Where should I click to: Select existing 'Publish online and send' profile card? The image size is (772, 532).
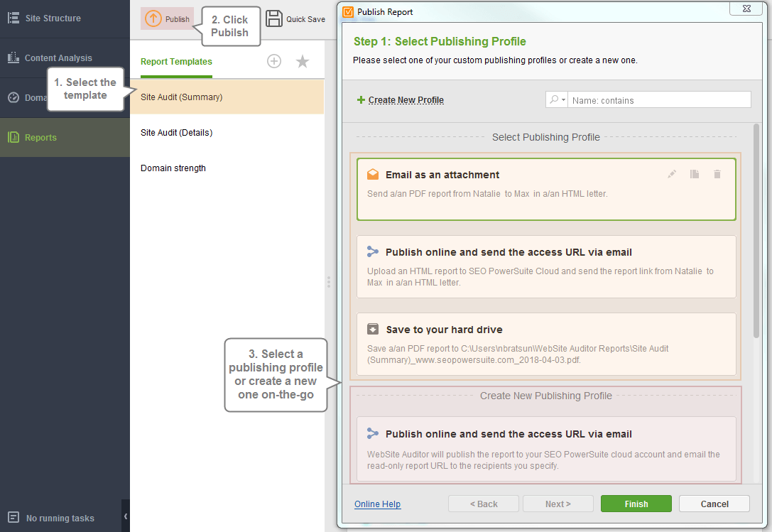click(546, 266)
